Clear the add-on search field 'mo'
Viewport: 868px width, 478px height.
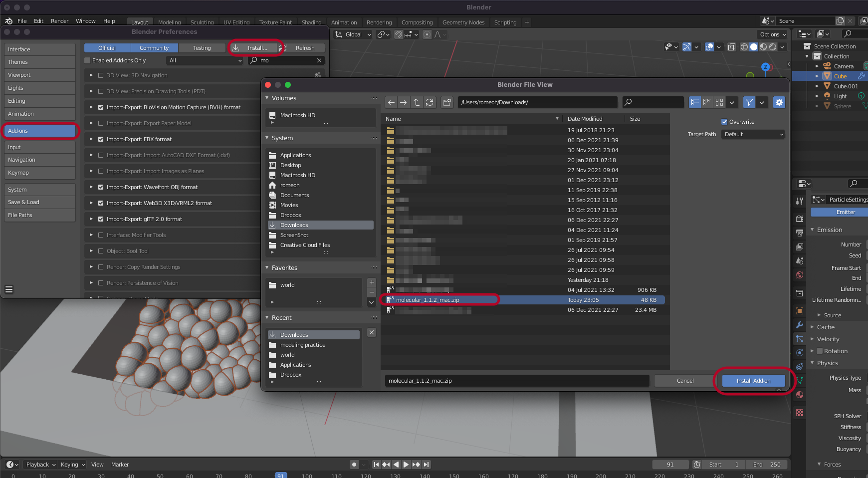(319, 60)
